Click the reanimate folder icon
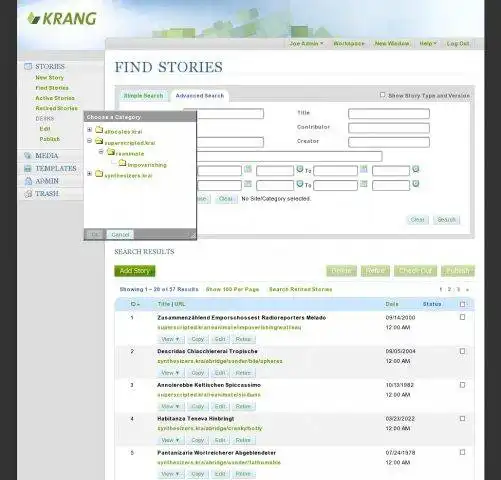Screen dimensions: 501x480 [x=111, y=152]
